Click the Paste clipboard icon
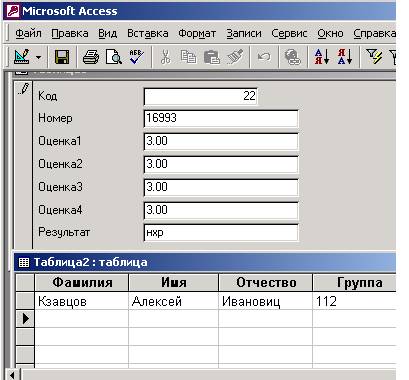 pyautogui.click(x=211, y=57)
